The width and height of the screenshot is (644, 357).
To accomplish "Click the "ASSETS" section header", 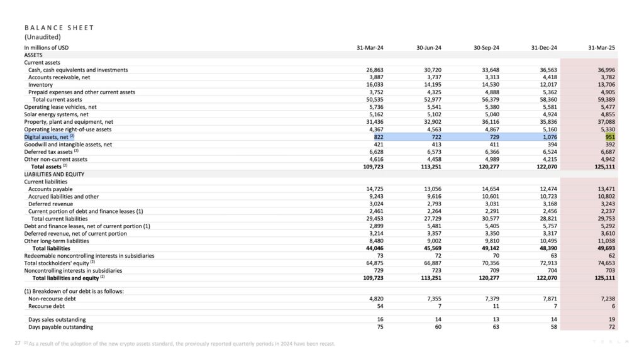I will (33, 55).
